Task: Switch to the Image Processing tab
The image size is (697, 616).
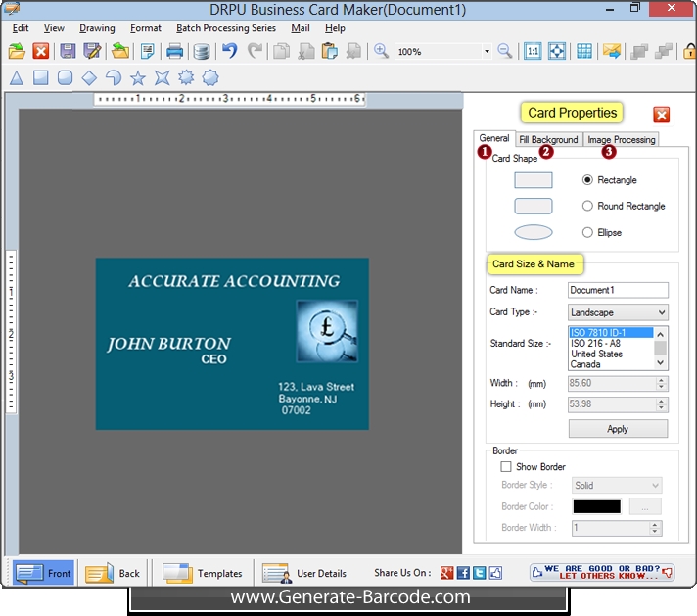Action: click(621, 140)
